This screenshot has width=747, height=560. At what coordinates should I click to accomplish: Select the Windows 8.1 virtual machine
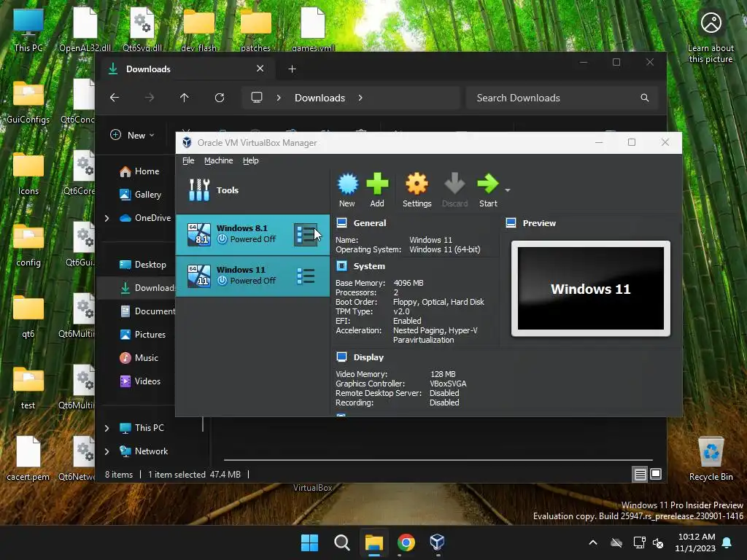252,234
